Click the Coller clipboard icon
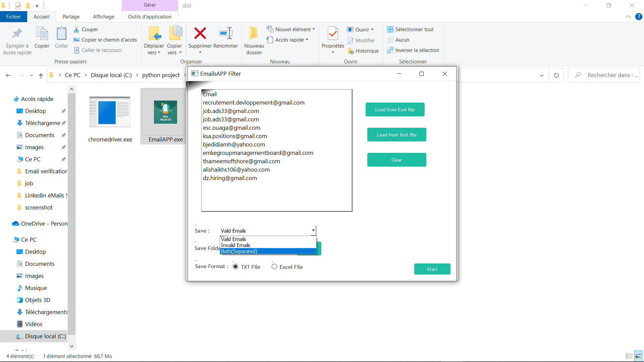The width and height of the screenshot is (644, 362). pyautogui.click(x=61, y=34)
